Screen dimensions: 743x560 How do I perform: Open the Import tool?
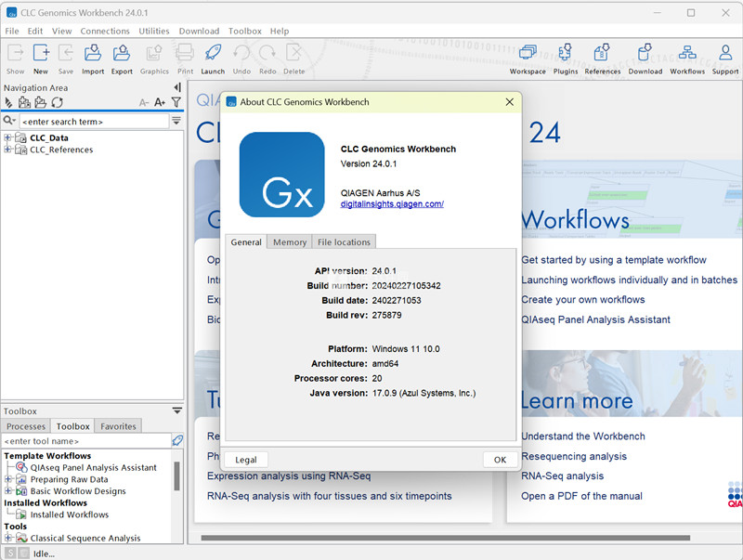(93, 59)
